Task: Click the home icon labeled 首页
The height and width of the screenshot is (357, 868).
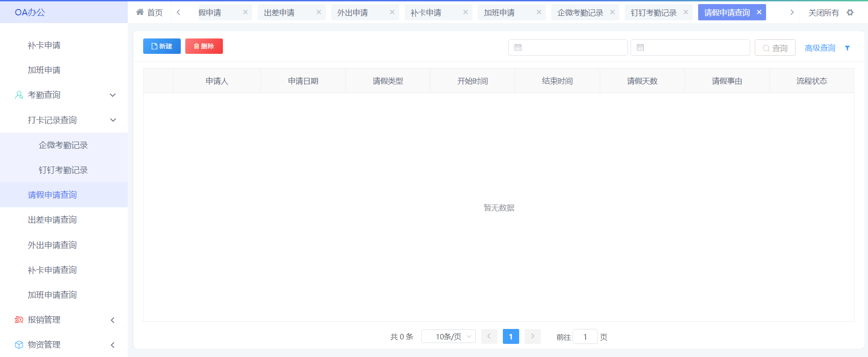Action: click(x=149, y=13)
